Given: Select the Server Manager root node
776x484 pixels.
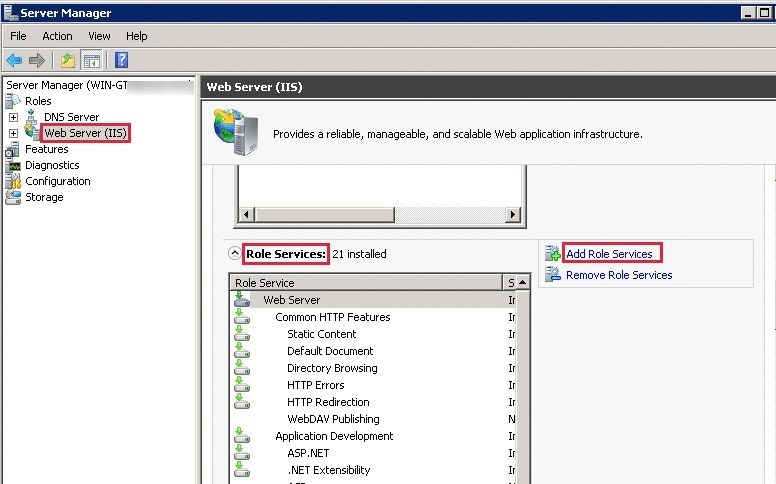Looking at the screenshot, I should tap(67, 85).
